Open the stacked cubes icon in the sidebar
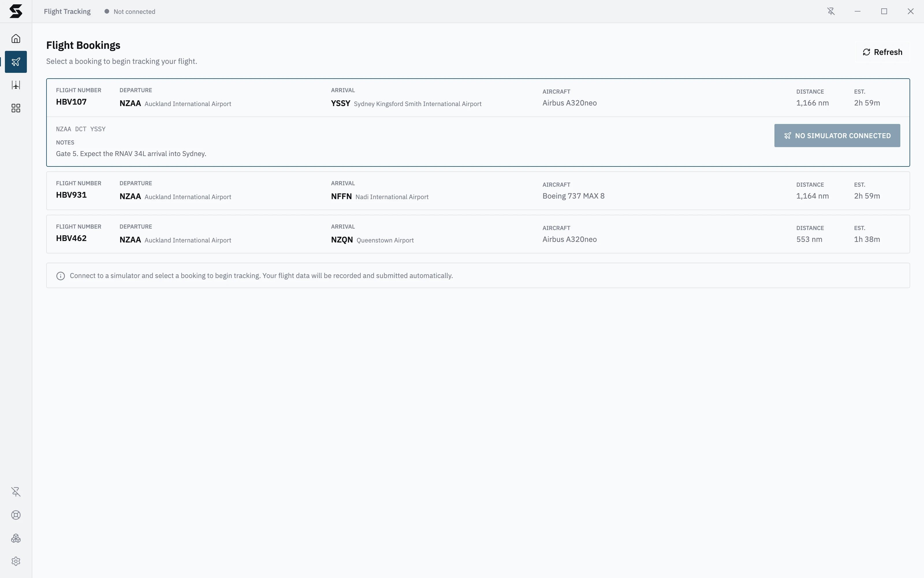Viewport: 924px width, 578px height. point(16,538)
